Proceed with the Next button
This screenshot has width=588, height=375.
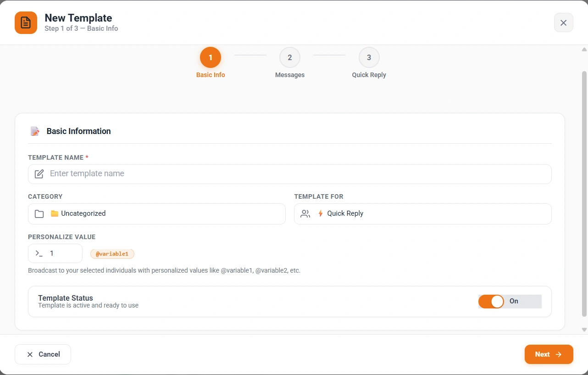[x=549, y=354]
